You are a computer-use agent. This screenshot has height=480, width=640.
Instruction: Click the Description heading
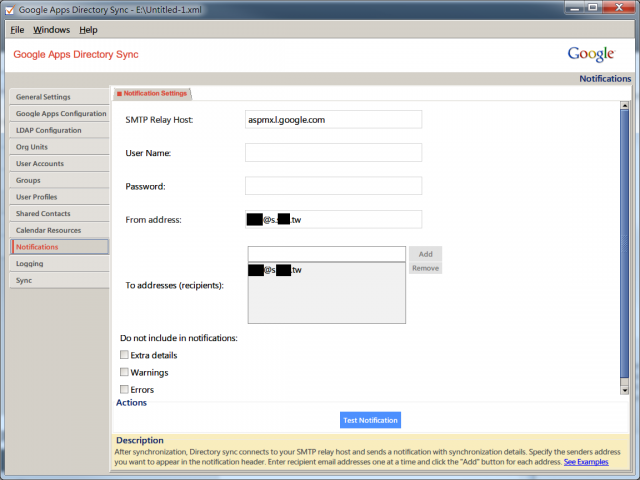140,440
